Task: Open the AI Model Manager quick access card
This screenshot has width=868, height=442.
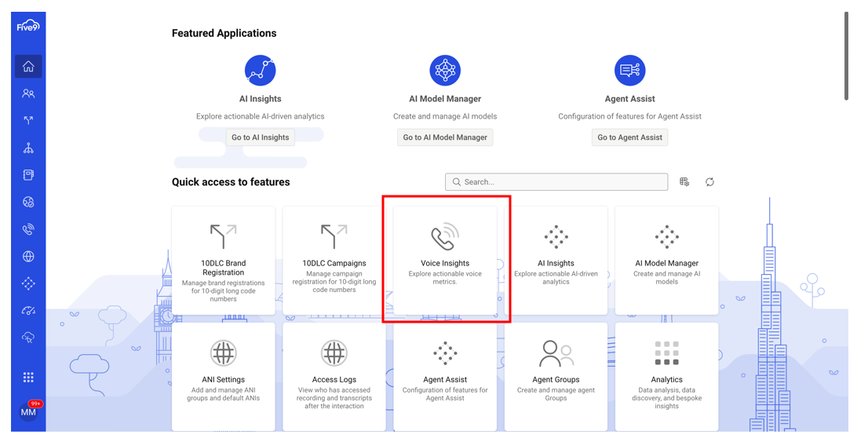Action: [x=666, y=261]
